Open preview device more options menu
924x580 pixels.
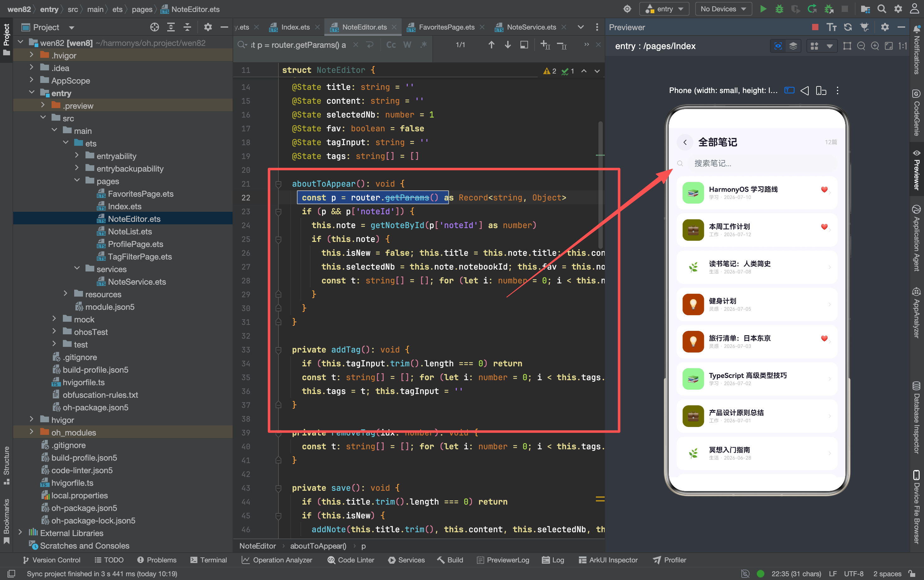point(837,90)
